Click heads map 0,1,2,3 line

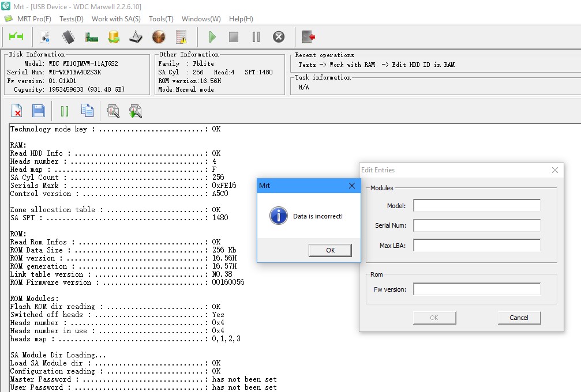(125, 339)
